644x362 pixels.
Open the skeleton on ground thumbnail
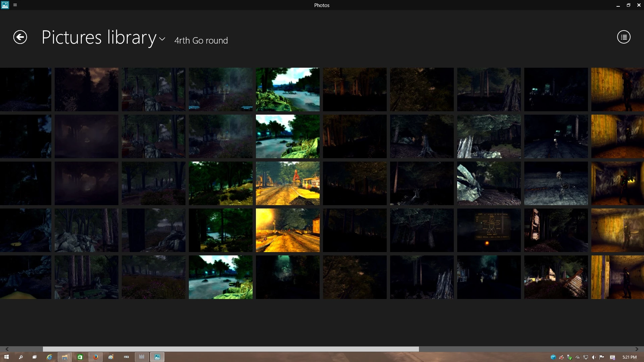(x=556, y=183)
